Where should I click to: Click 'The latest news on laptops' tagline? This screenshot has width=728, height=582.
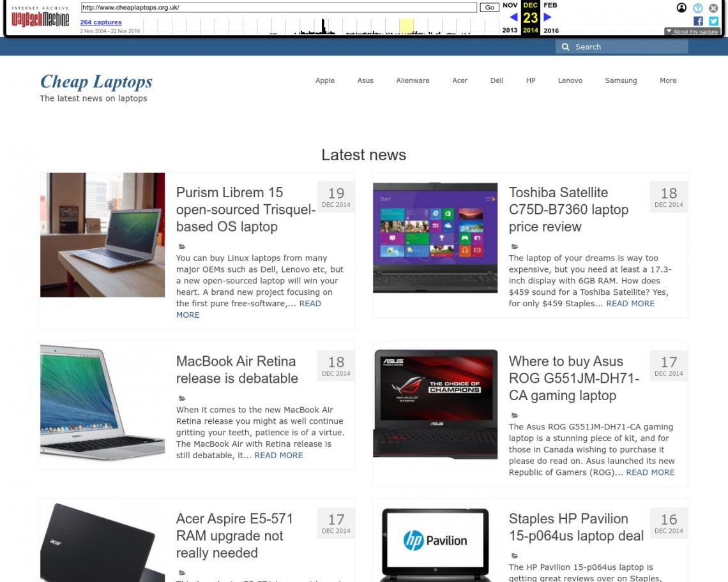tap(93, 98)
